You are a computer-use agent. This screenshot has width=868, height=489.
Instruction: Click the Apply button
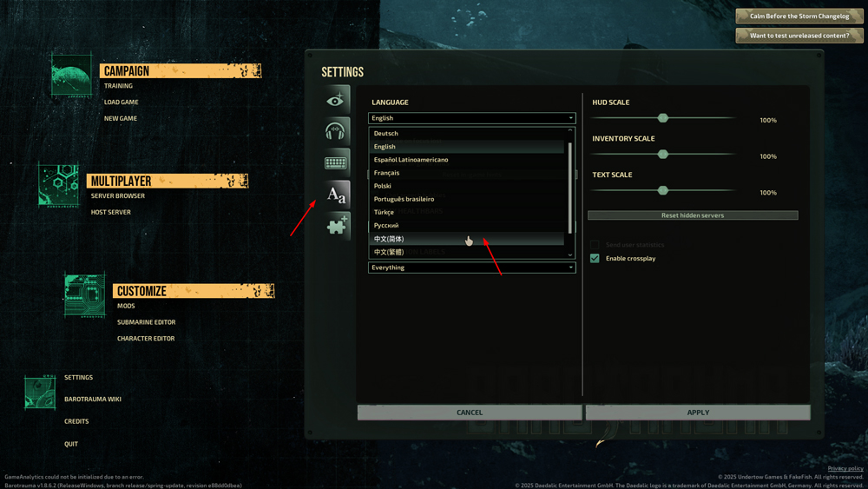click(x=698, y=413)
